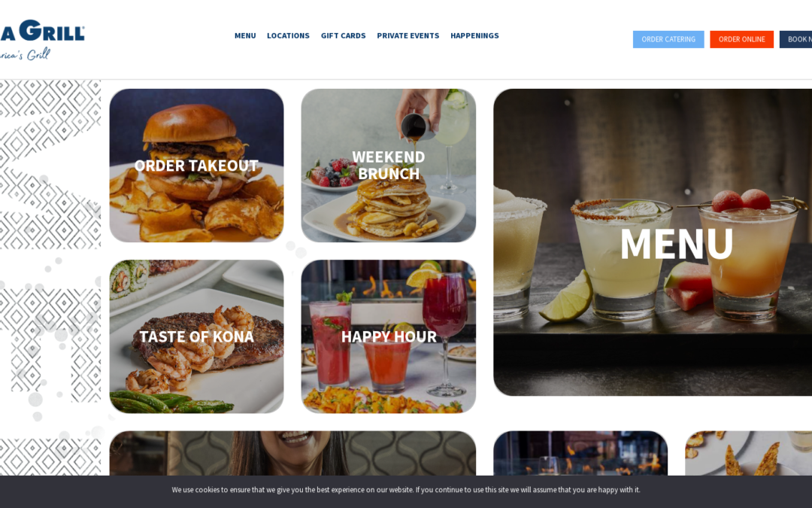This screenshot has width=812, height=508.
Task: Click the Kona Grill logo
Action: click(x=41, y=39)
